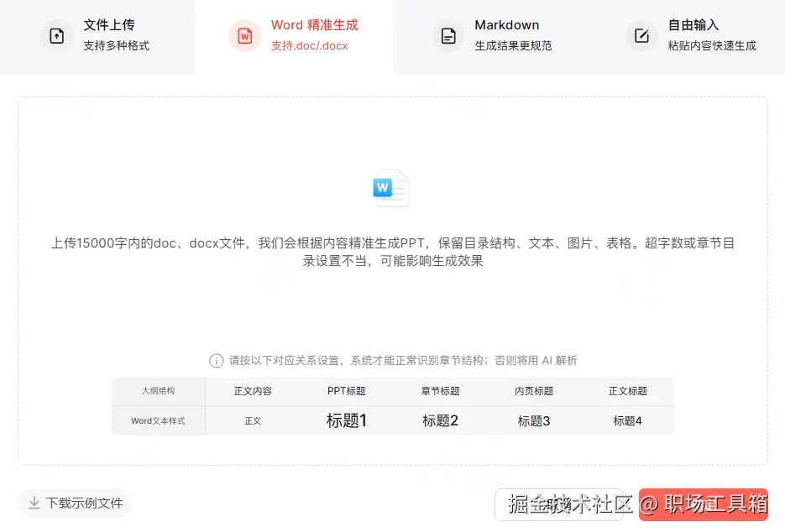Image resolution: width=785 pixels, height=532 pixels.
Task: Click the Word文本样式 row label
Action: click(158, 421)
